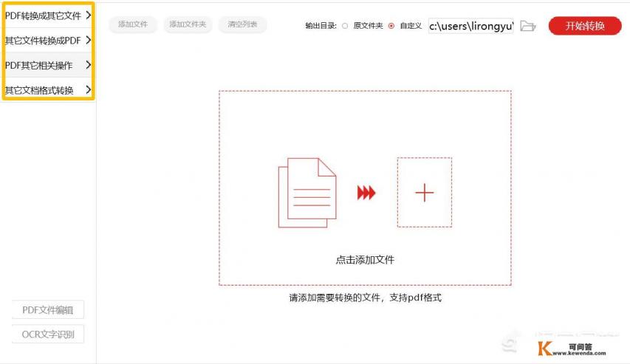Image resolution: width=630 pixels, height=364 pixels.
Task: Click the 添加文件 button
Action: click(133, 24)
